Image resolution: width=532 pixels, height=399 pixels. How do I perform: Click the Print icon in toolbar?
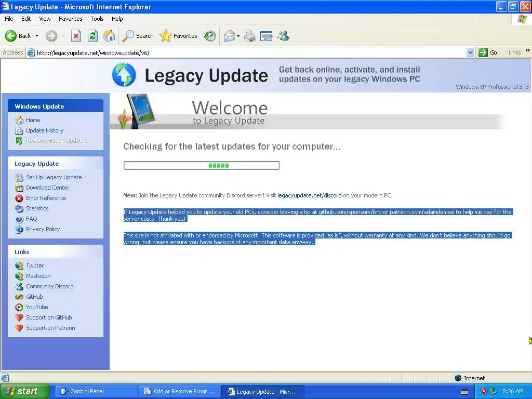click(250, 36)
